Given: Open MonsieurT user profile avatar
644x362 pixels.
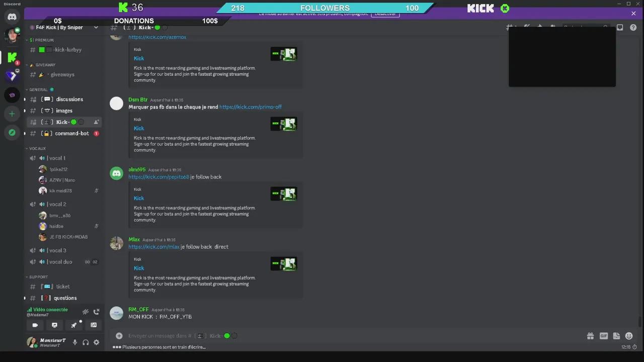Looking at the screenshot, I should [x=32, y=342].
